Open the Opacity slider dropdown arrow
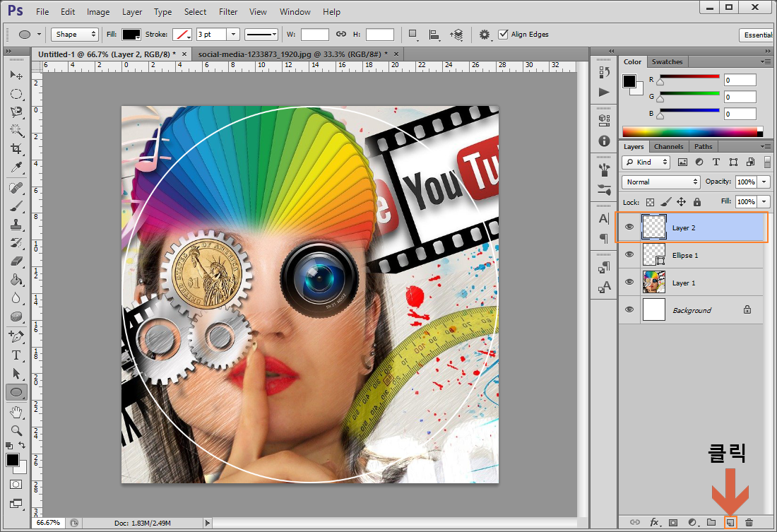 764,182
